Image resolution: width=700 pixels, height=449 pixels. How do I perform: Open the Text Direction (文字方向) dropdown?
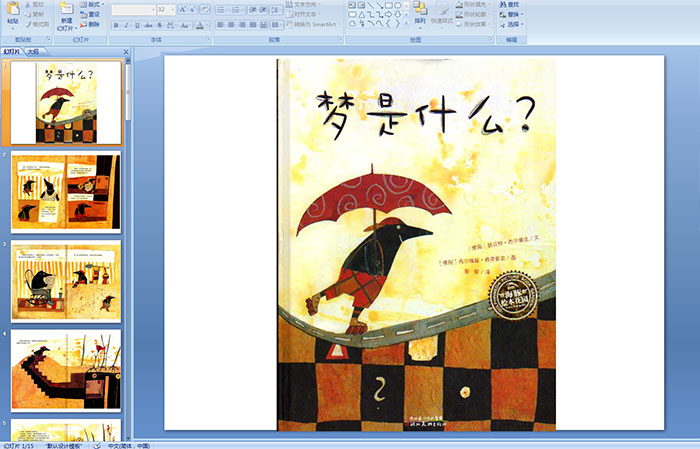coord(304,4)
